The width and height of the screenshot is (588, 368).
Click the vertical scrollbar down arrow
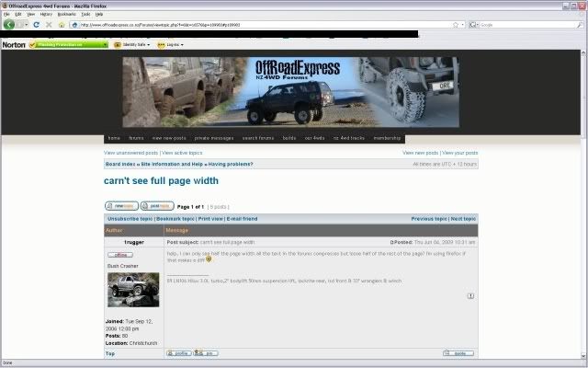[583, 356]
